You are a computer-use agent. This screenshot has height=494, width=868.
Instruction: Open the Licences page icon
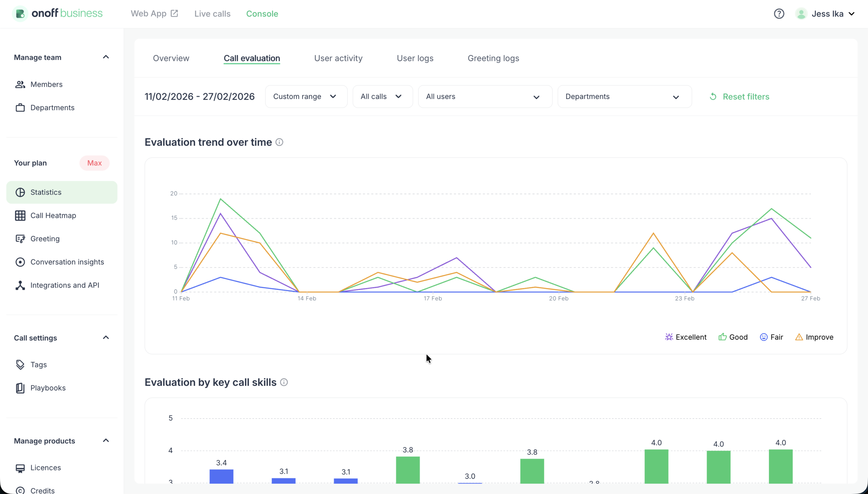coord(21,468)
